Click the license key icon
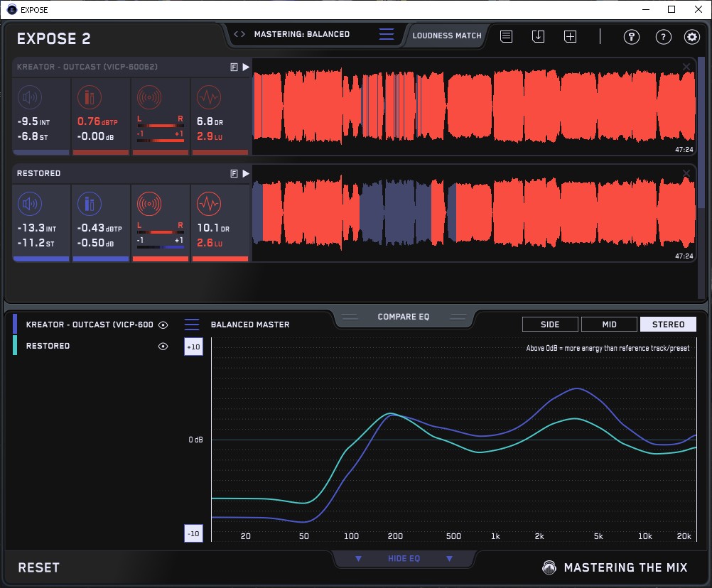712x588 pixels. [631, 37]
